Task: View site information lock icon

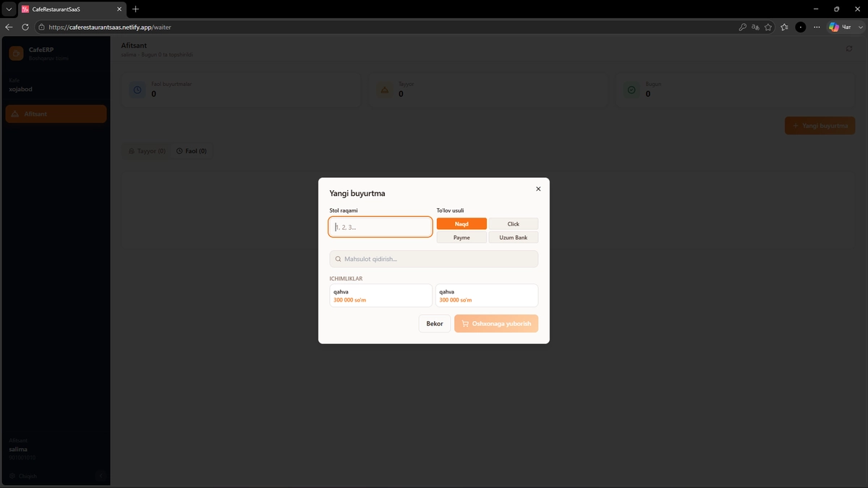Action: point(42,27)
